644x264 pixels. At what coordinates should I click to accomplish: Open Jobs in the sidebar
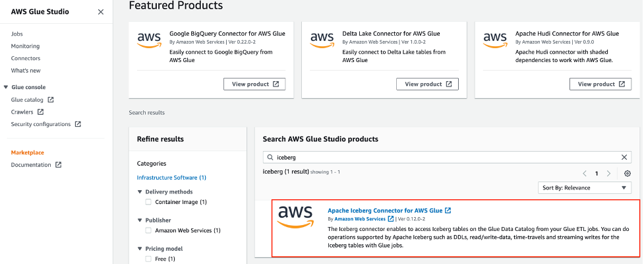pos(17,34)
